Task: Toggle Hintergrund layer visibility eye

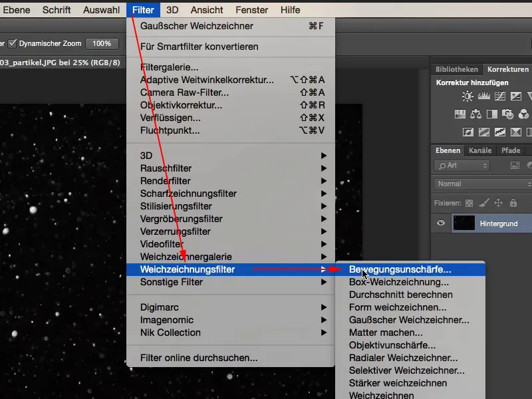Action: click(x=441, y=223)
